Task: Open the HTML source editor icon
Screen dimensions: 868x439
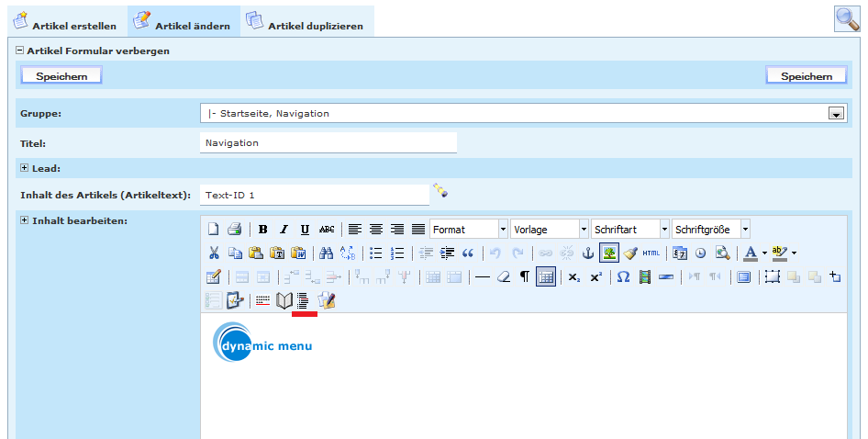Action: point(651,253)
